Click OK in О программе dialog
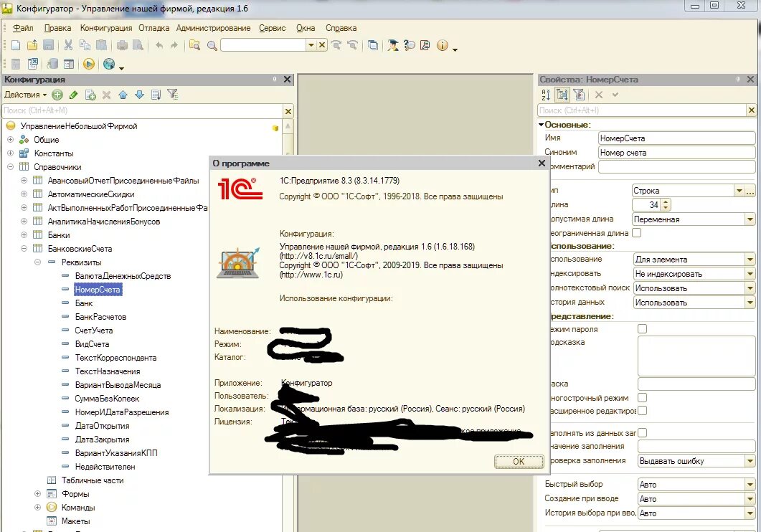761x532 pixels. click(519, 461)
